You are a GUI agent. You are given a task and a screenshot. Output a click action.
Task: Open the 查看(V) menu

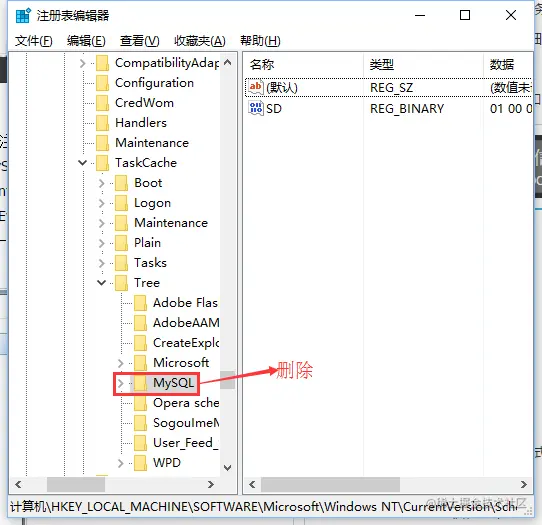pyautogui.click(x=140, y=41)
